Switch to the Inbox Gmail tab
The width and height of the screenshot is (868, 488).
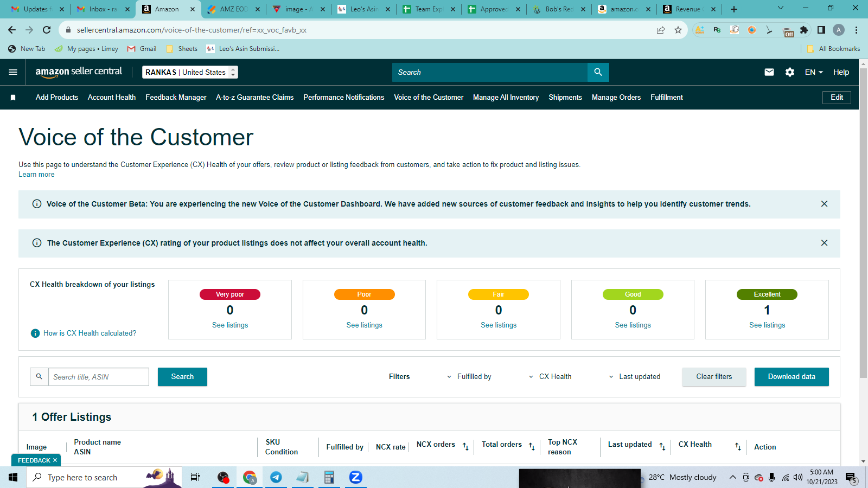[x=103, y=9]
